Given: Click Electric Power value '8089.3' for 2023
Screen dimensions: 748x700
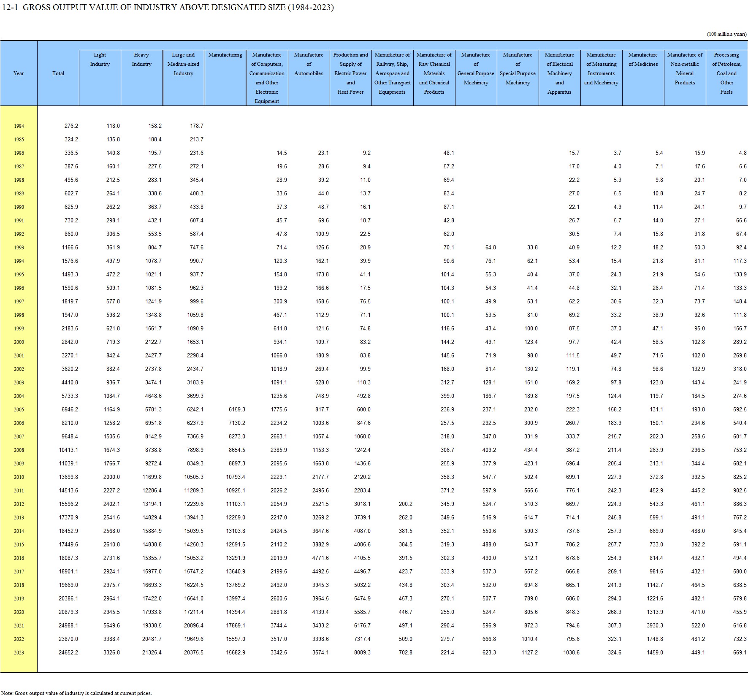Looking at the screenshot, I should click(362, 652).
